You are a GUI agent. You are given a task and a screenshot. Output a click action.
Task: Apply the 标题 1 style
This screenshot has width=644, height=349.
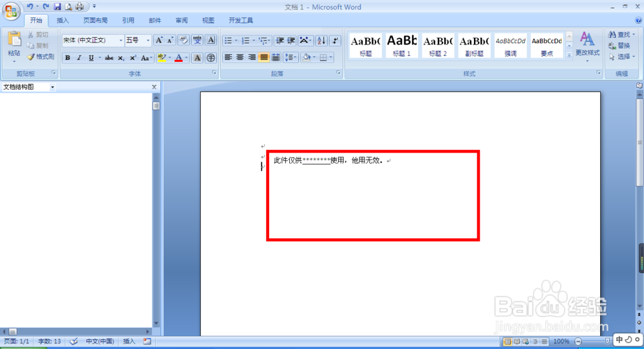click(402, 46)
